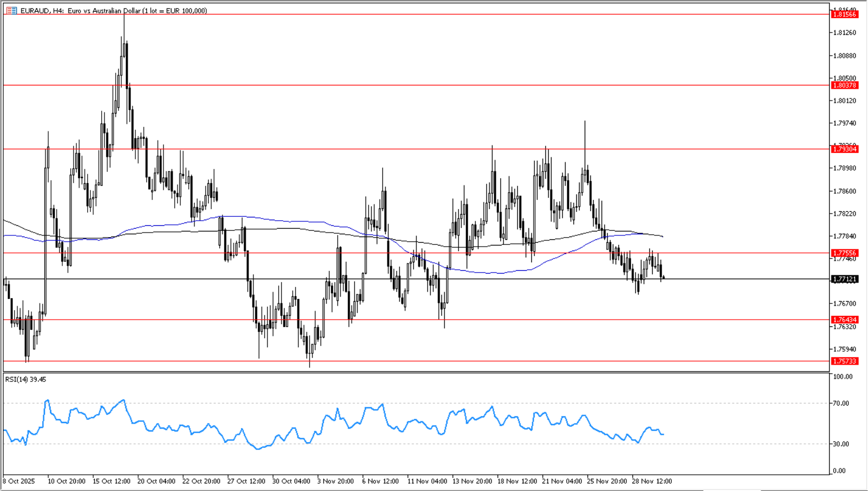Click the 1.76434 support level price tag
The height and width of the screenshot is (491, 868).
pos(844,320)
